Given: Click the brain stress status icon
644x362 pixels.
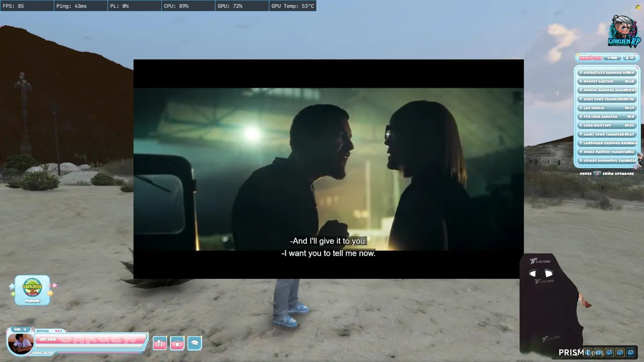Looking at the screenshot, I should point(195,343).
